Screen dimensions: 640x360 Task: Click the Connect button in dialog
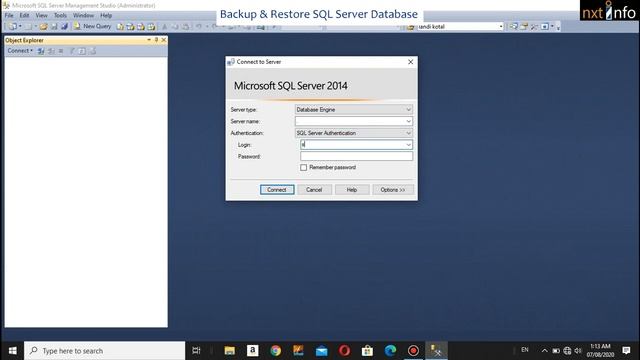277,190
